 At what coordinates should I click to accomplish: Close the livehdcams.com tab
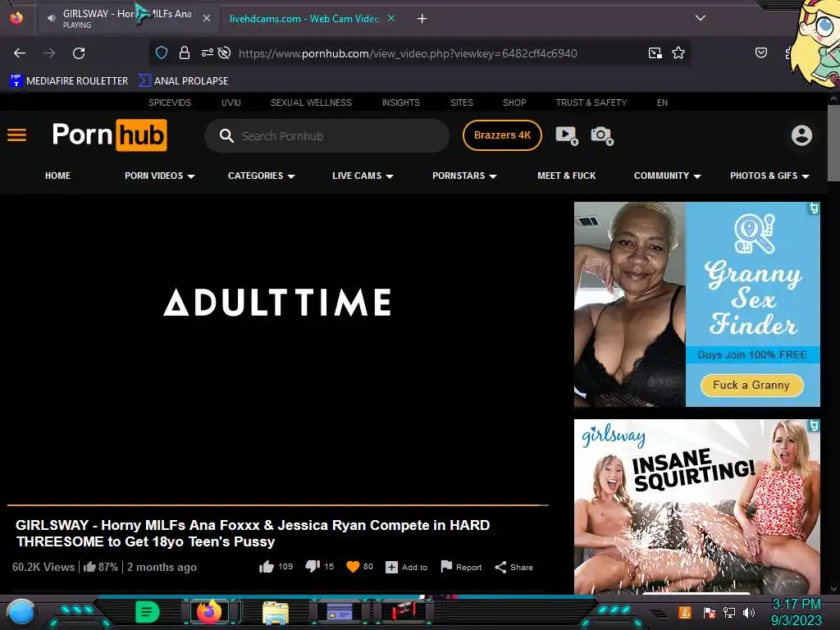click(391, 18)
